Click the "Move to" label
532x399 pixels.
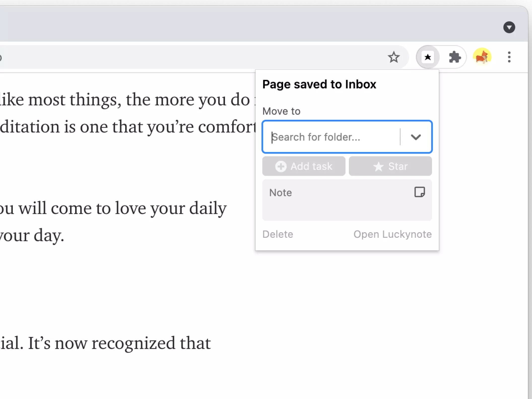coord(281,111)
